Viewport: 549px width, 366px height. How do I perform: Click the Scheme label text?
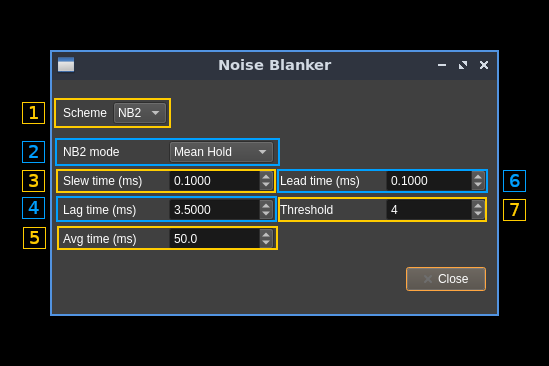[85, 113]
